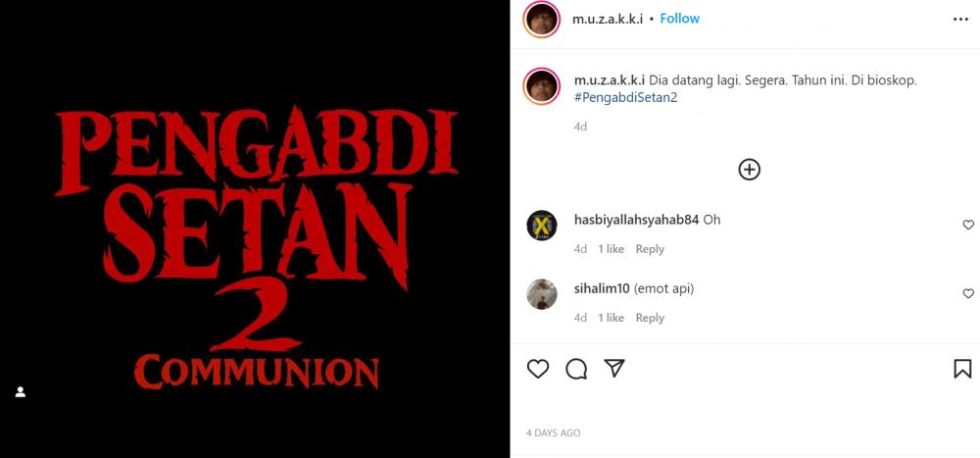This screenshot has height=458, width=980.
Task: Share post via paper plane icon
Action: point(614,368)
